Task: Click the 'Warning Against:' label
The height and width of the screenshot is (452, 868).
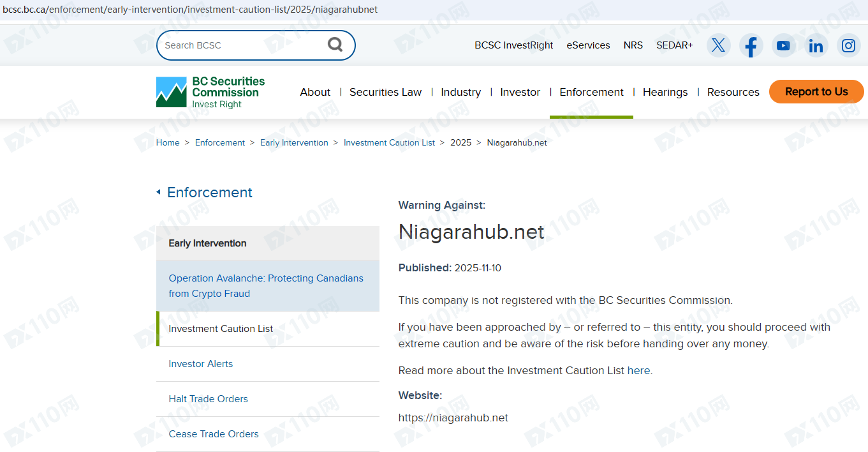Action: click(x=442, y=205)
